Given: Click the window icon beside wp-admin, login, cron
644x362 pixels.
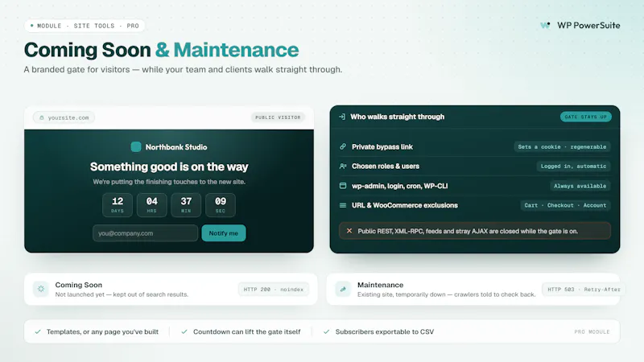Looking at the screenshot, I should coord(343,186).
